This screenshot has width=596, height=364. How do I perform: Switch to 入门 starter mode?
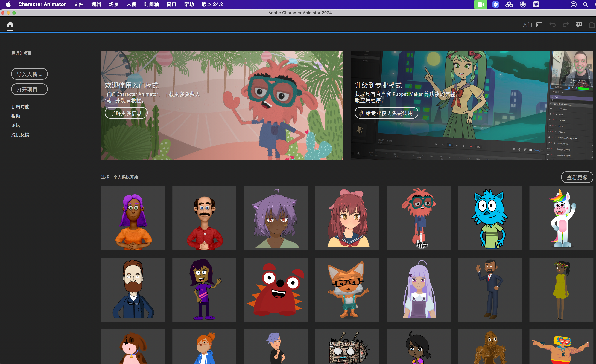[527, 25]
